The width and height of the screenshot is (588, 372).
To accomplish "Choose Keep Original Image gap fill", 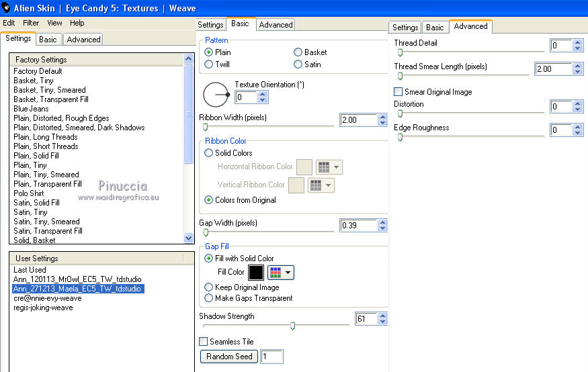I will pyautogui.click(x=208, y=287).
